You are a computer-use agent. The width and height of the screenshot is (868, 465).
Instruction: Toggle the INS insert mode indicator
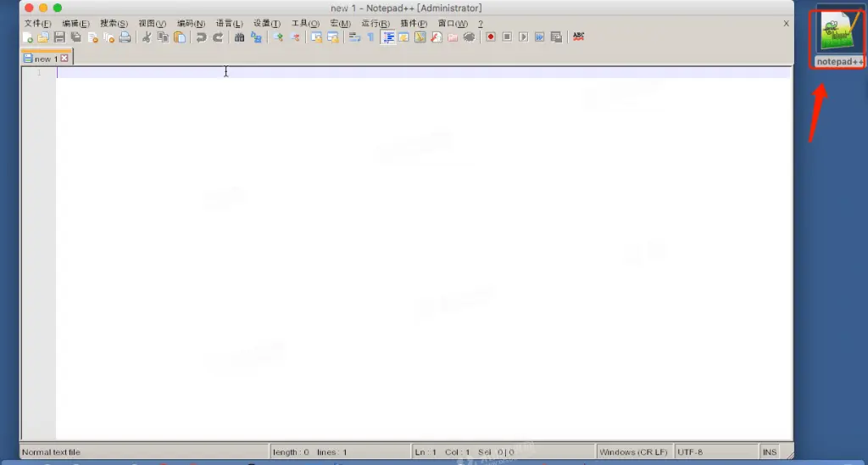[770, 452]
